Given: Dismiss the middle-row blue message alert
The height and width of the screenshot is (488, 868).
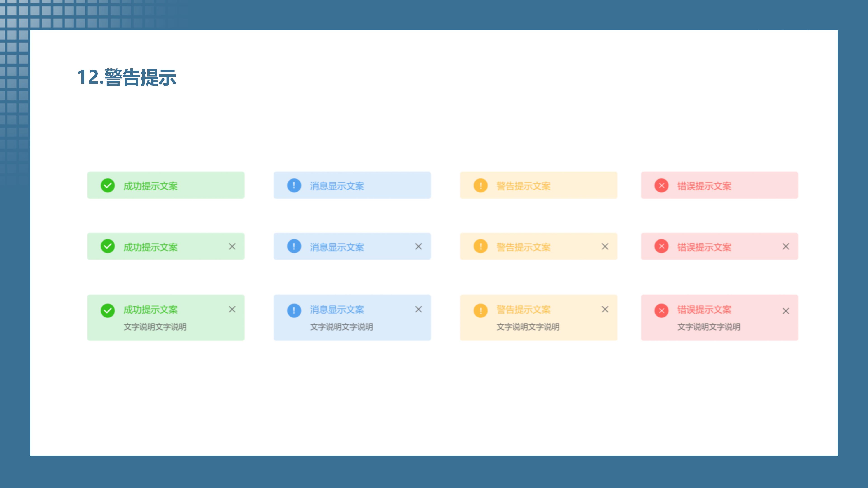Looking at the screenshot, I should [x=418, y=246].
